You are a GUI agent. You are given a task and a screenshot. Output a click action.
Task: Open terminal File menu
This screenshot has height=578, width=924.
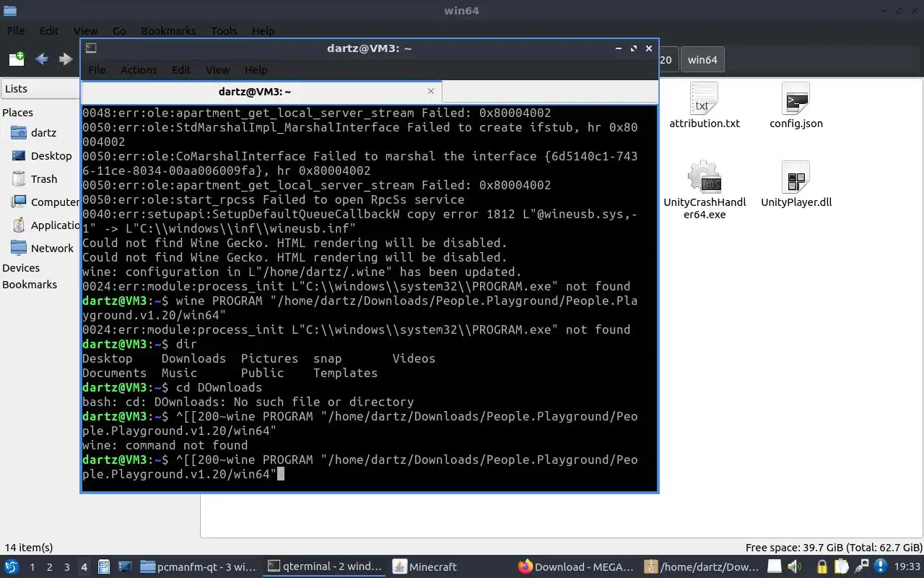tap(97, 70)
